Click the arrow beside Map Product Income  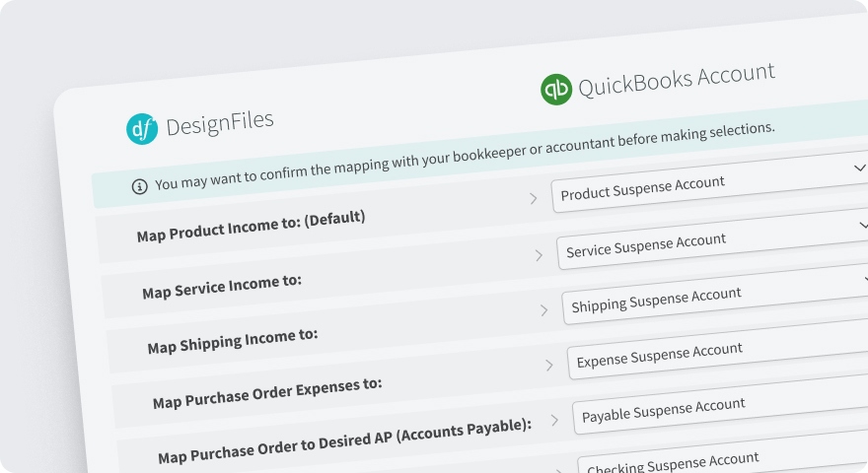pos(534,199)
